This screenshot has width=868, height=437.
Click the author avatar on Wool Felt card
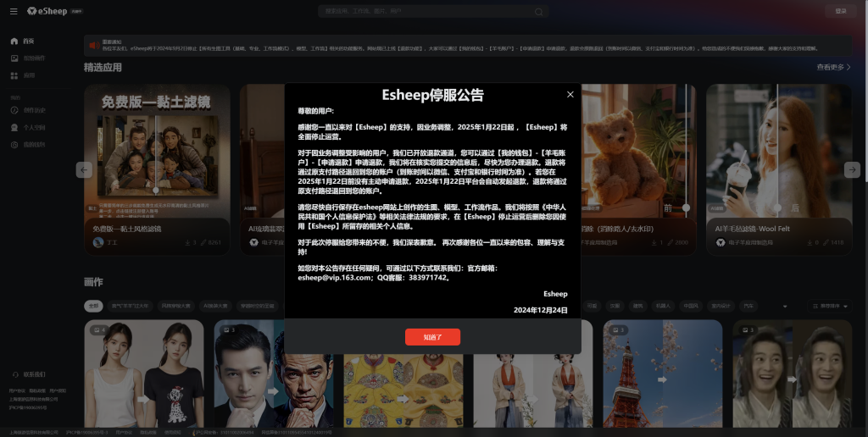[721, 242]
